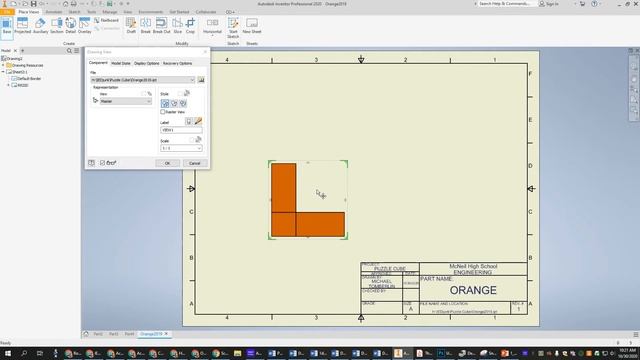The height and width of the screenshot is (360, 640).
Task: Select the Default Border tree item
Action: tap(26, 78)
